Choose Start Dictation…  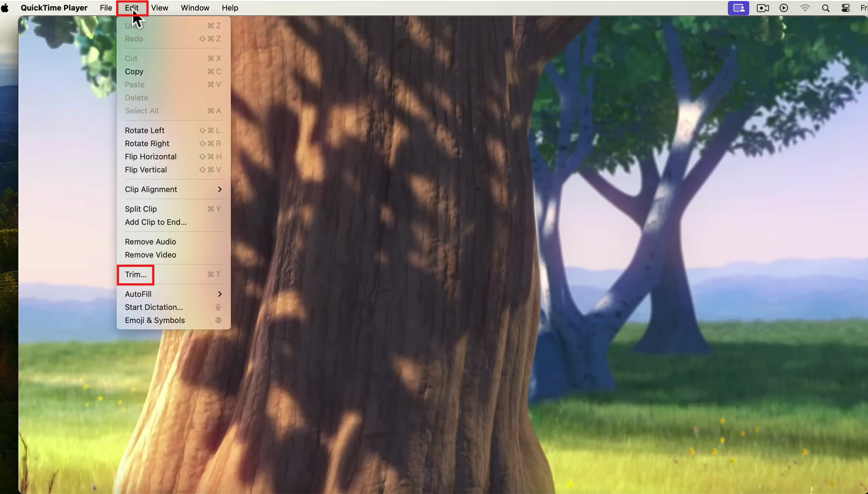173,307
